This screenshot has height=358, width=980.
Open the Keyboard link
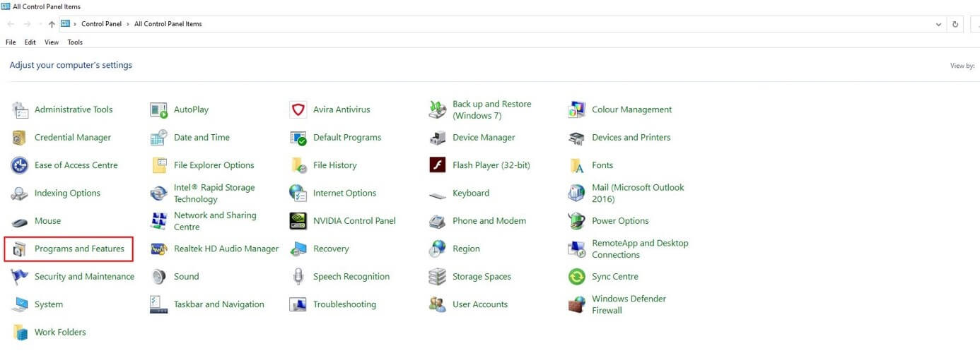click(471, 193)
